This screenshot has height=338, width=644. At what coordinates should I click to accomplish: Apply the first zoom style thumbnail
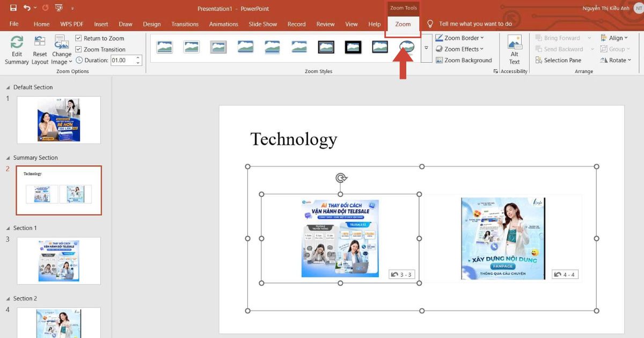click(164, 47)
